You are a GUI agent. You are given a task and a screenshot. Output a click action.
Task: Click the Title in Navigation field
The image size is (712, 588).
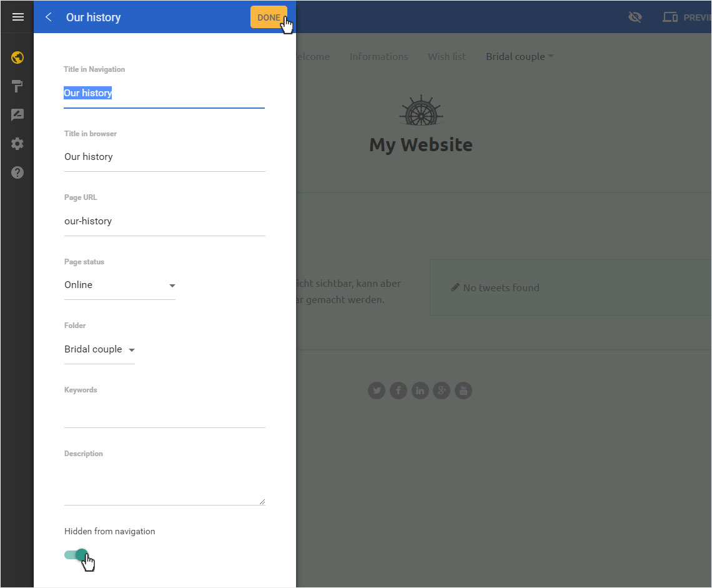tap(164, 94)
